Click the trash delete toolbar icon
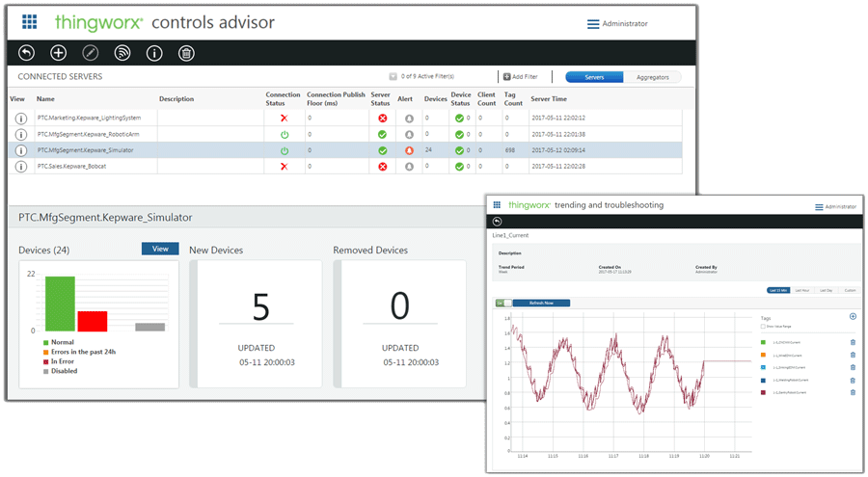Screen dimensions: 868x477 [186, 53]
